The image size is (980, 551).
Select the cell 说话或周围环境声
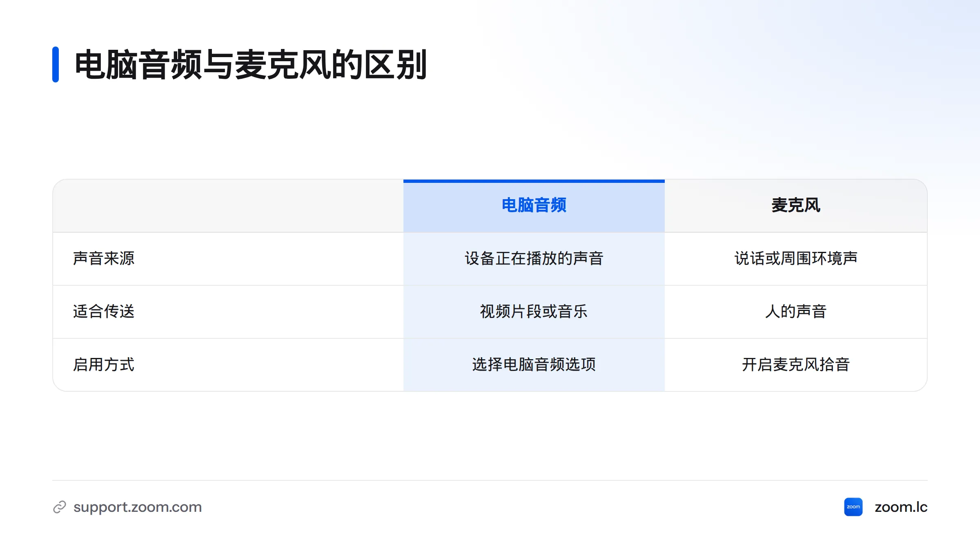pyautogui.click(x=796, y=258)
